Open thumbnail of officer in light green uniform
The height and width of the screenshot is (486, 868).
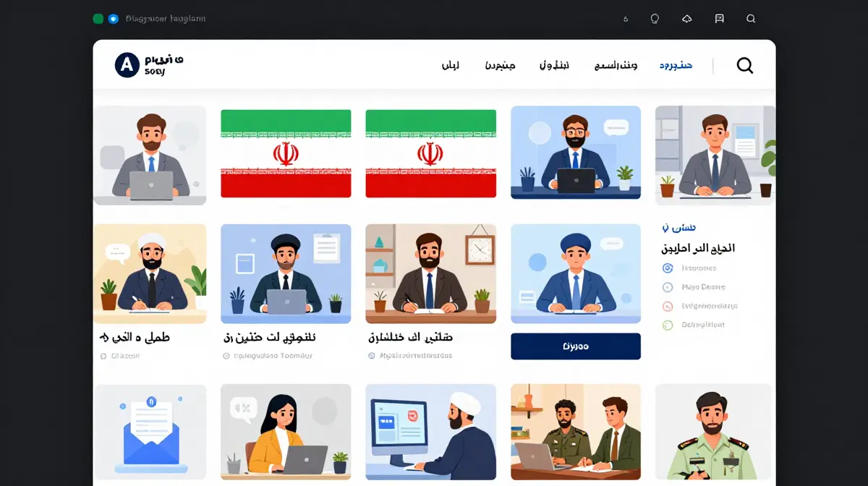pyautogui.click(x=715, y=432)
